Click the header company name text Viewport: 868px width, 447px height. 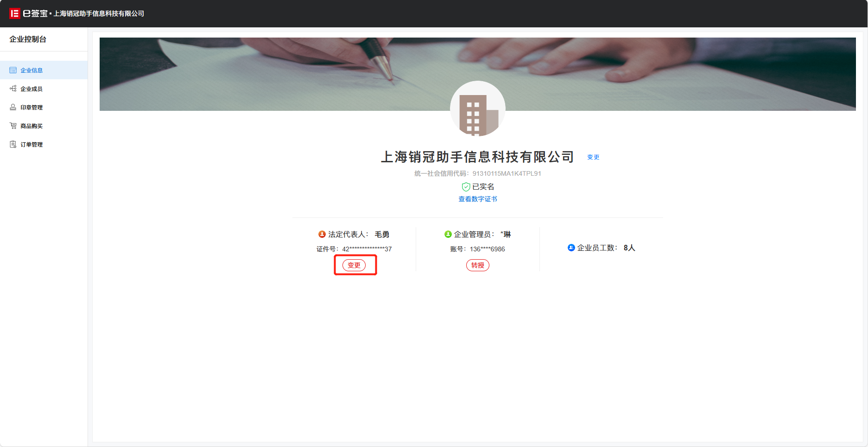[99, 13]
